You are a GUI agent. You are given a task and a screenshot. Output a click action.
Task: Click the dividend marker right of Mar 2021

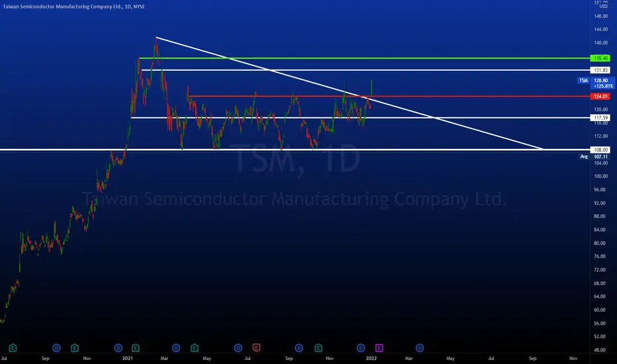click(x=176, y=348)
